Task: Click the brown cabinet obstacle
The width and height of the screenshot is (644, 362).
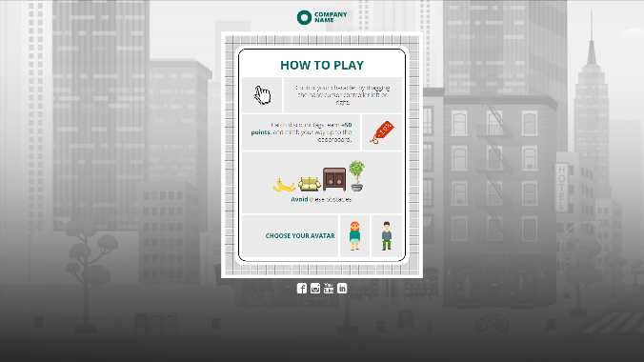Action: pos(334,179)
